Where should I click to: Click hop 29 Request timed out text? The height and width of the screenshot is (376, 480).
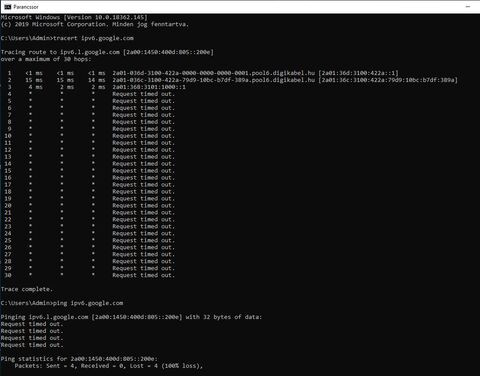pyautogui.click(x=143, y=268)
